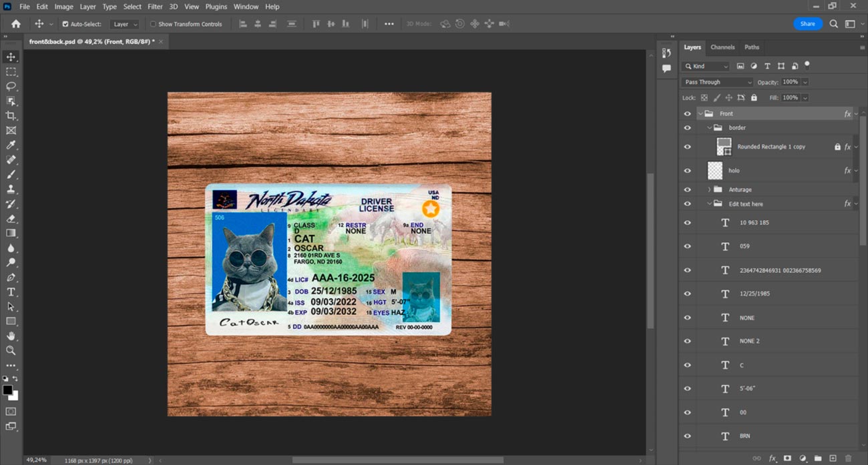Click the delete layer trash icon
Viewport: 868px width, 465px height.
tap(848, 458)
